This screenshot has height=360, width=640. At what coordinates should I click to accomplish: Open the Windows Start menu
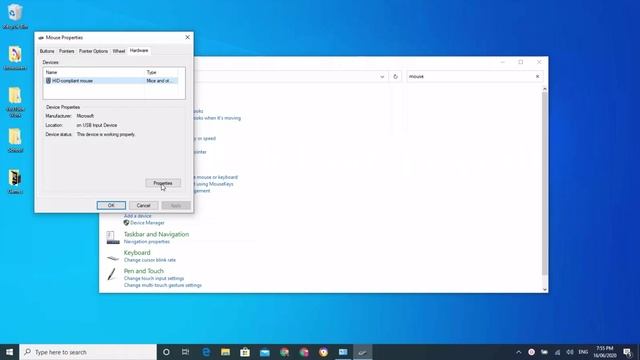(9, 352)
